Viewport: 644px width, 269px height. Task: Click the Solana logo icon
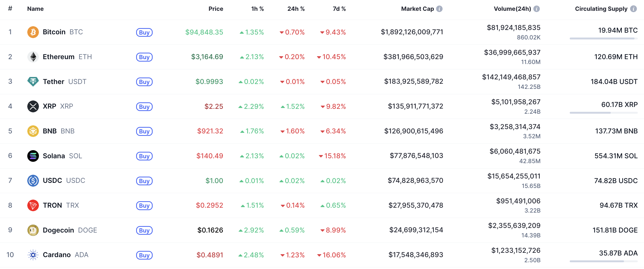click(33, 156)
